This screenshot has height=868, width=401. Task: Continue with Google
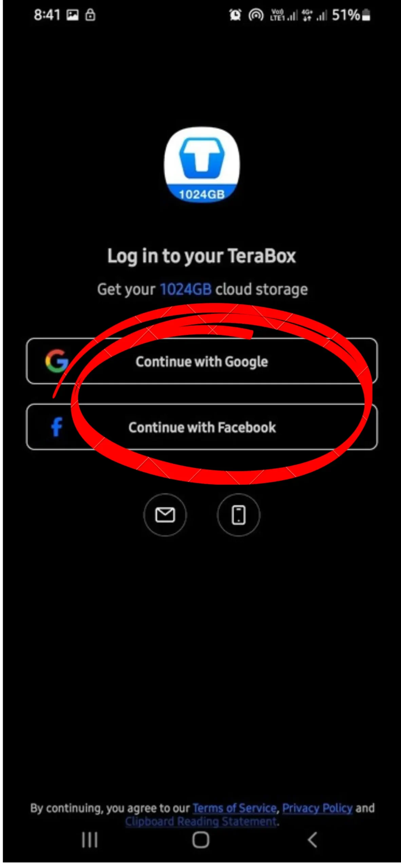pos(202,361)
